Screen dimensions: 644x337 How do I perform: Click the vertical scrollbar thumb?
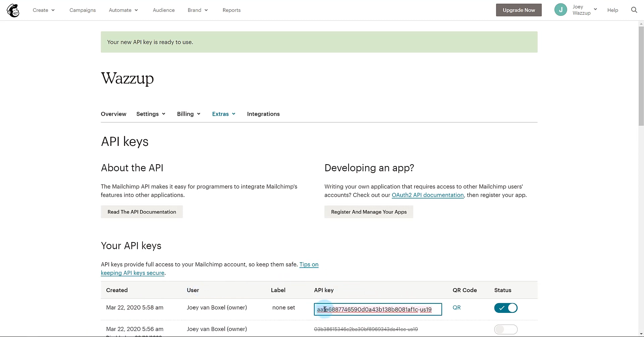[x=641, y=76]
